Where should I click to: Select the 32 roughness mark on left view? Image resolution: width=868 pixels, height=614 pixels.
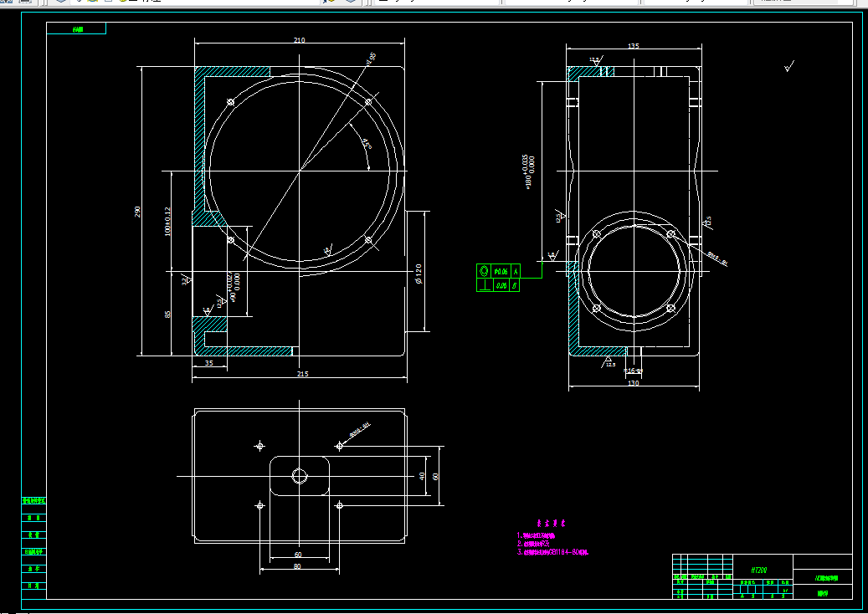[186, 280]
